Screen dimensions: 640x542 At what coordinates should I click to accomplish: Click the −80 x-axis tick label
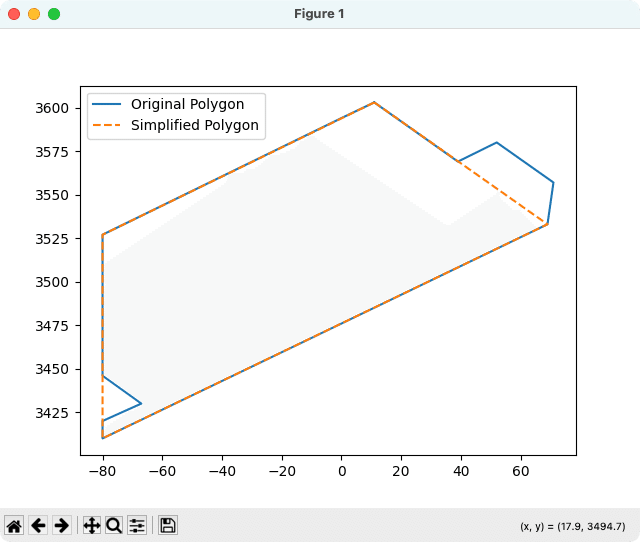coord(102,471)
